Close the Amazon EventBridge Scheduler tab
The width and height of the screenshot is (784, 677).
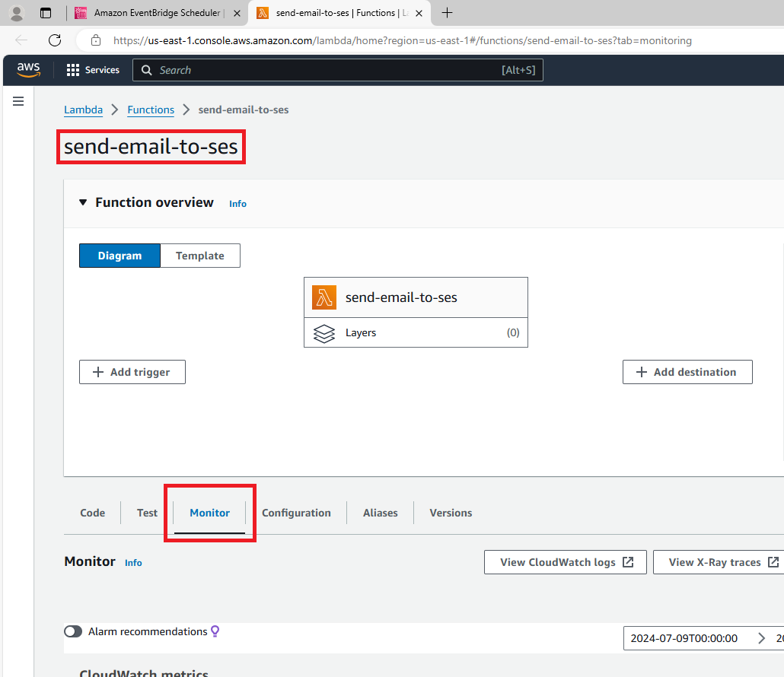(237, 14)
